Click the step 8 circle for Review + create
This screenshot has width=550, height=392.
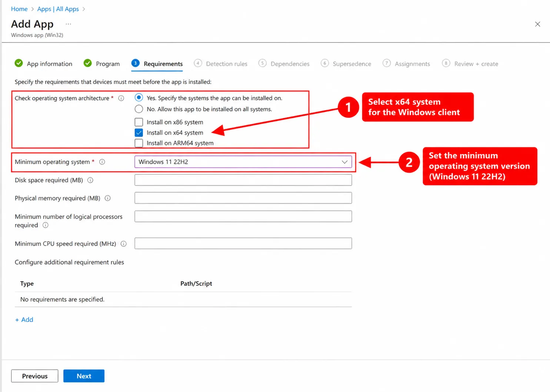[446, 63]
